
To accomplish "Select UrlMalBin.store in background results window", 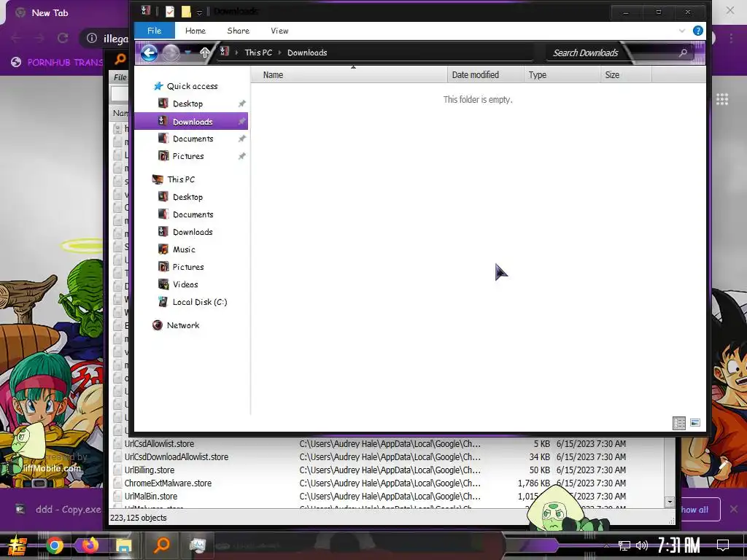I will click(150, 496).
